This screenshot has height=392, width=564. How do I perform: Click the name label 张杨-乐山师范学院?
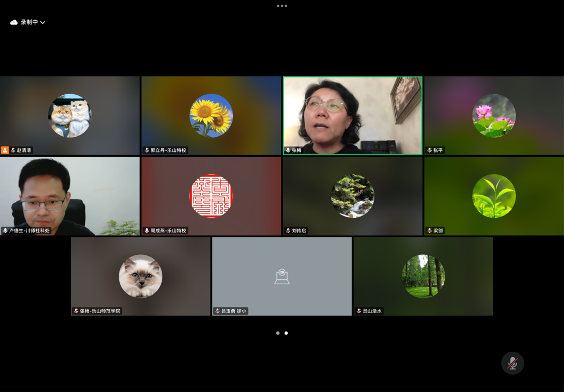pyautogui.click(x=100, y=311)
